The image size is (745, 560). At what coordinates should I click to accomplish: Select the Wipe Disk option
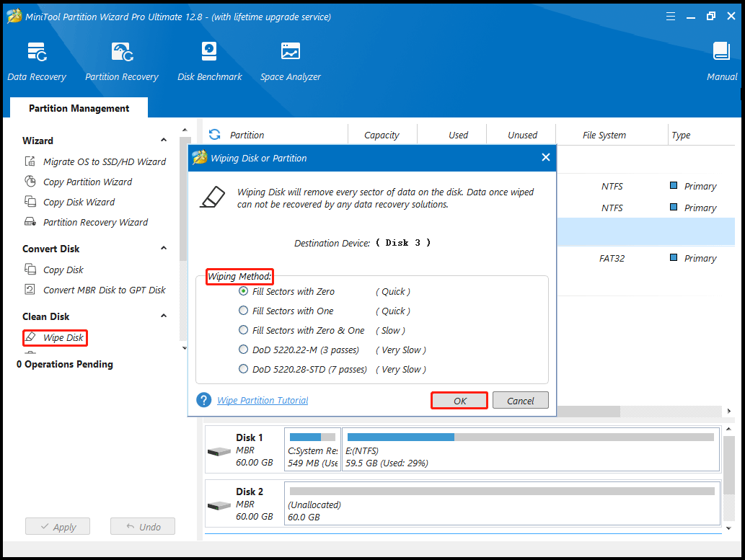(x=55, y=337)
